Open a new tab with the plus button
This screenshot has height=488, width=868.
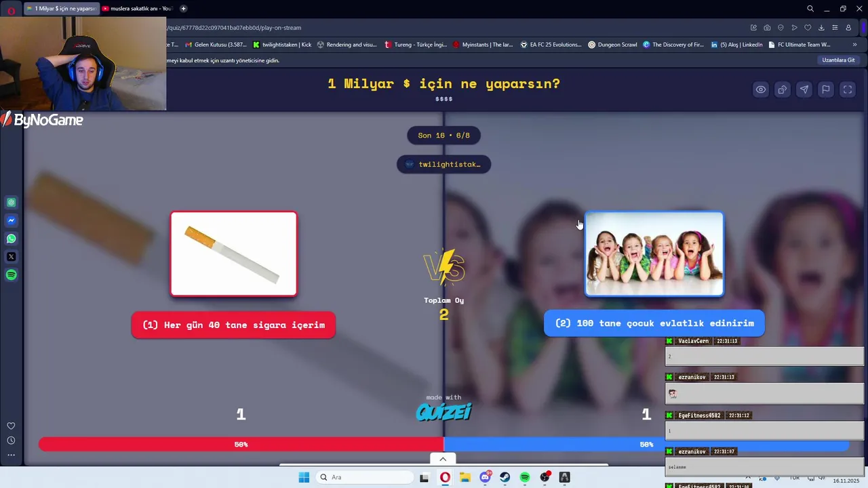coord(183,9)
